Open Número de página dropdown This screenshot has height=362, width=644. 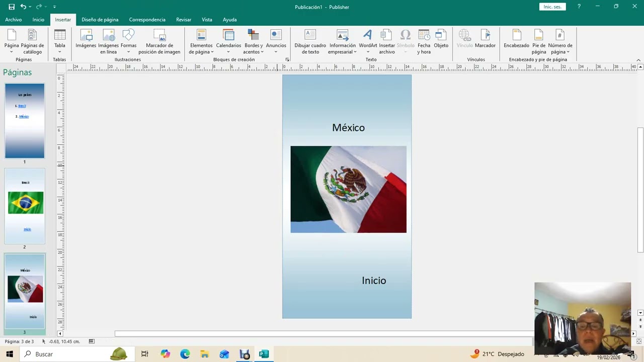point(560,41)
